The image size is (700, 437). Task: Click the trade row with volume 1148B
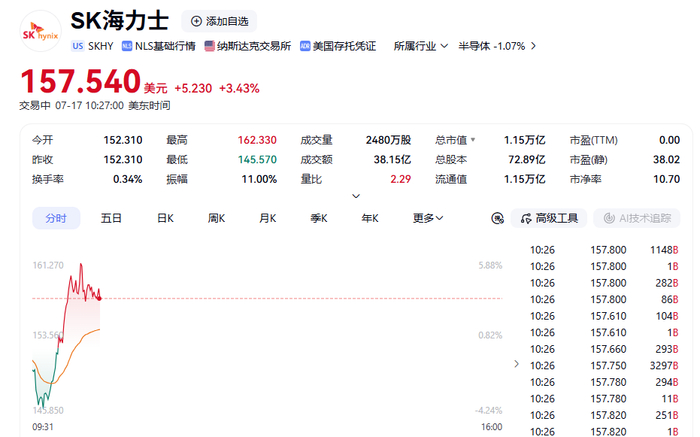[604, 250]
